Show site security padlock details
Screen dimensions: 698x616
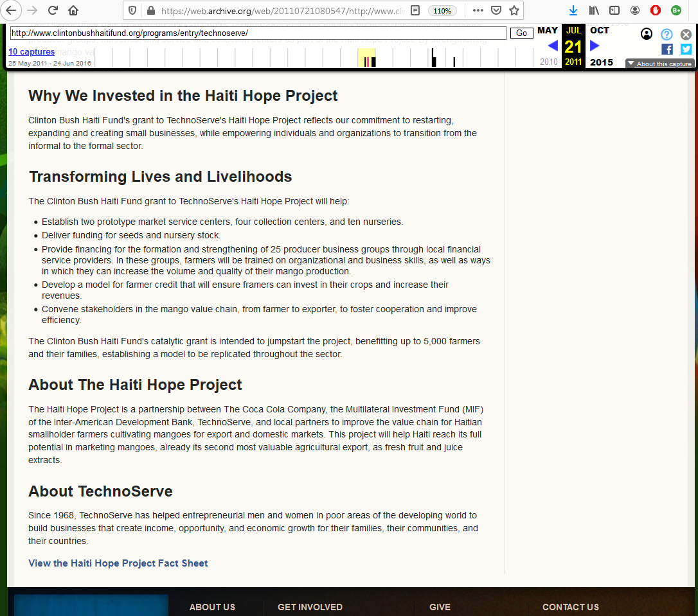pos(151,11)
